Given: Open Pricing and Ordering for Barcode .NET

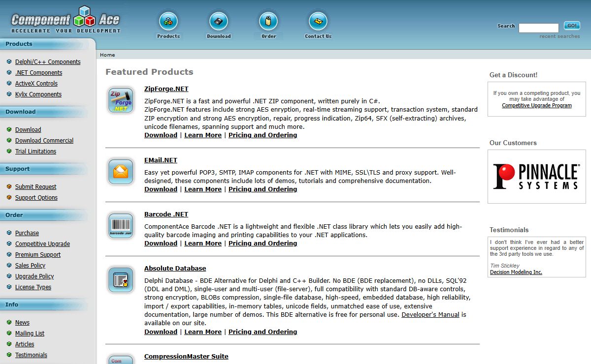Looking at the screenshot, I should [x=263, y=243].
